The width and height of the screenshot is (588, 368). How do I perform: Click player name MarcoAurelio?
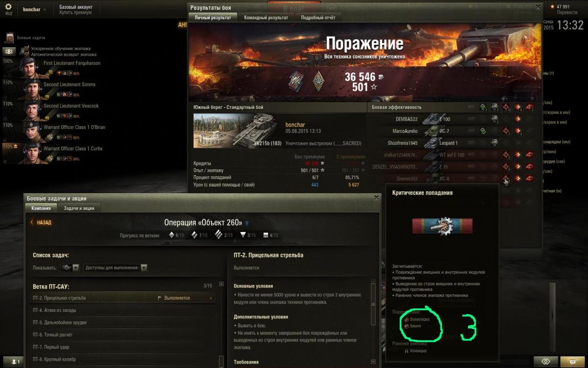[x=405, y=131]
